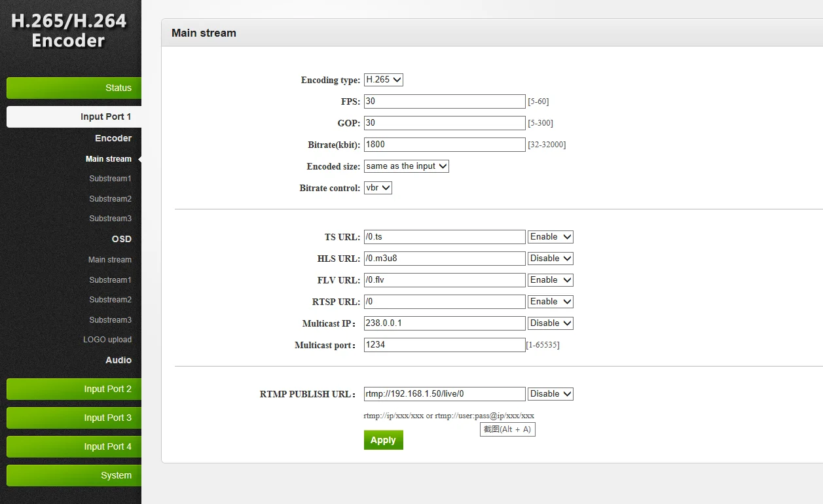Open TS URL enable dropdown

(551, 237)
